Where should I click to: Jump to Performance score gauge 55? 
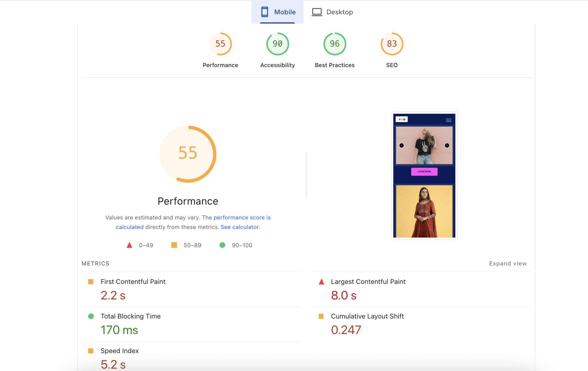pyautogui.click(x=220, y=44)
